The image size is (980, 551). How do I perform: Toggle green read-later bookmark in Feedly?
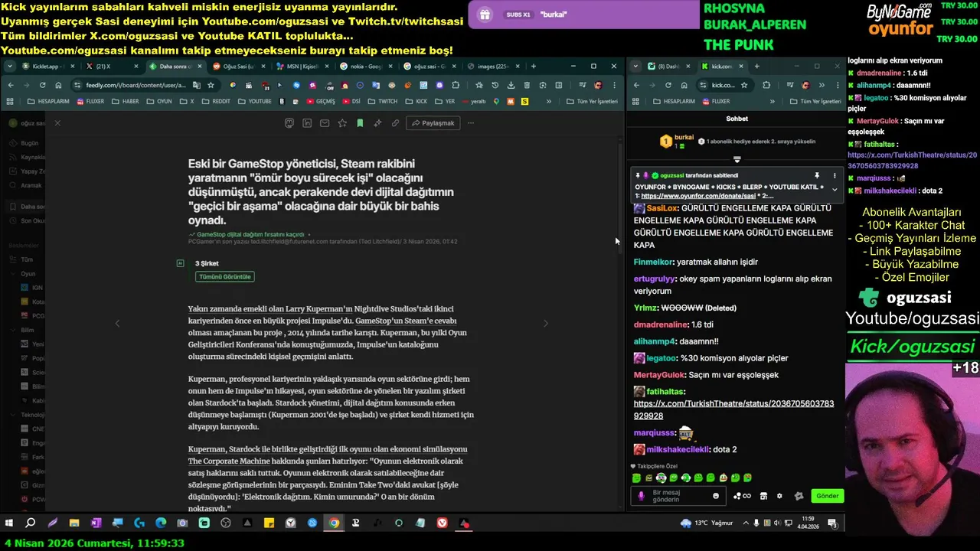[360, 122]
